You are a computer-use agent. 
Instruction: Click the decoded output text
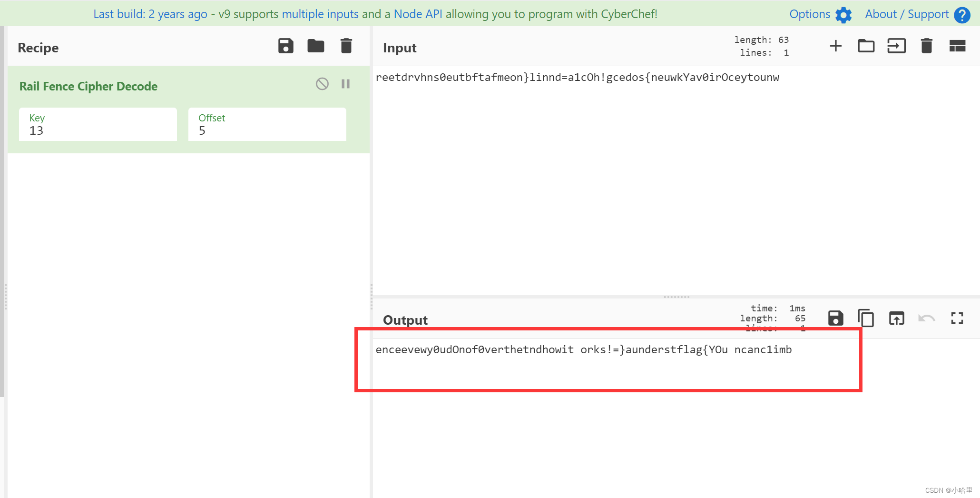coord(584,350)
